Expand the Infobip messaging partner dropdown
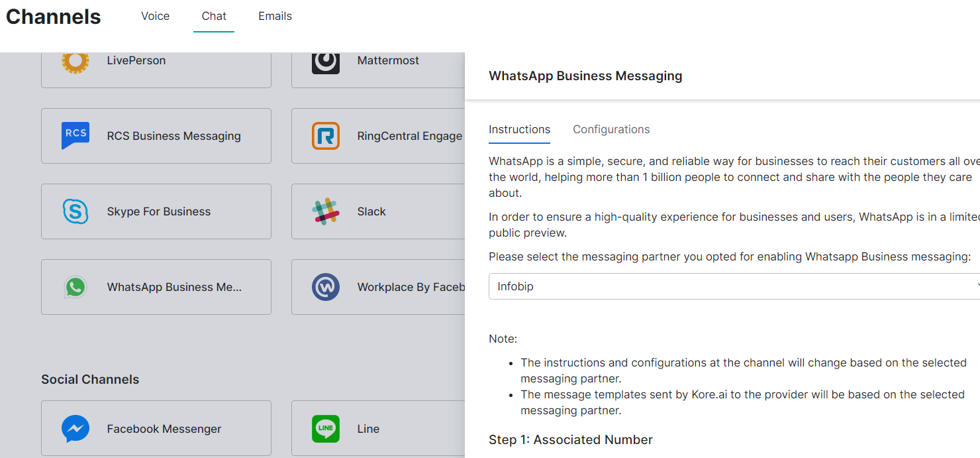The image size is (980, 458). tap(734, 286)
